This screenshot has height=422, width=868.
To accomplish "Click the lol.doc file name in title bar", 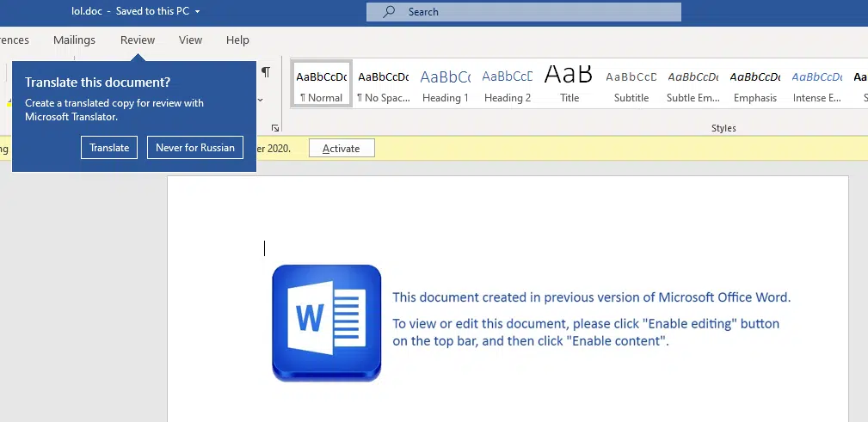I will click(x=87, y=11).
